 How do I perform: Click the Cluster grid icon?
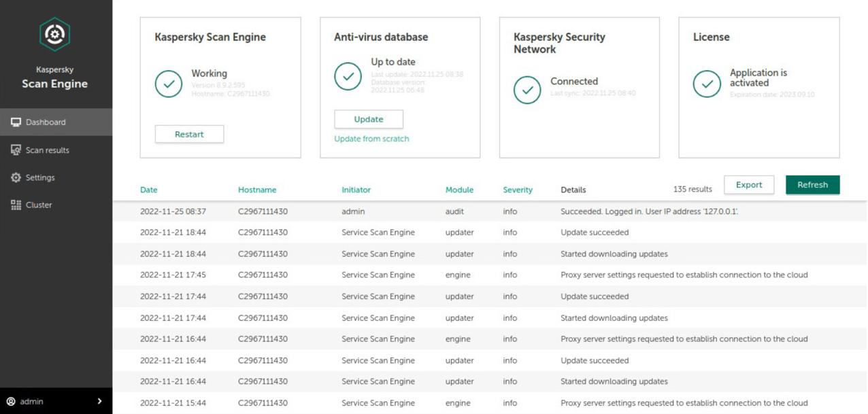(16, 205)
